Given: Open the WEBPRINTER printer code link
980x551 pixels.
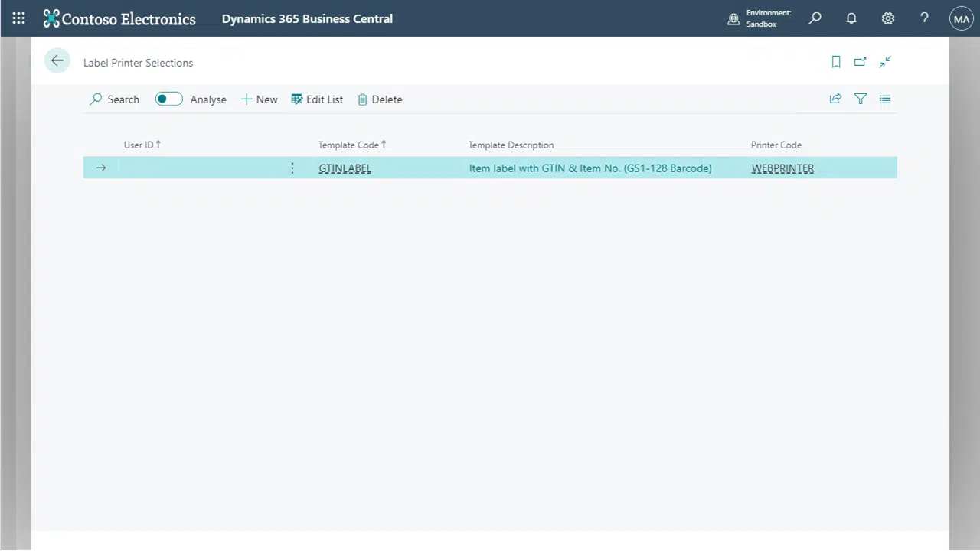Looking at the screenshot, I should [x=782, y=168].
